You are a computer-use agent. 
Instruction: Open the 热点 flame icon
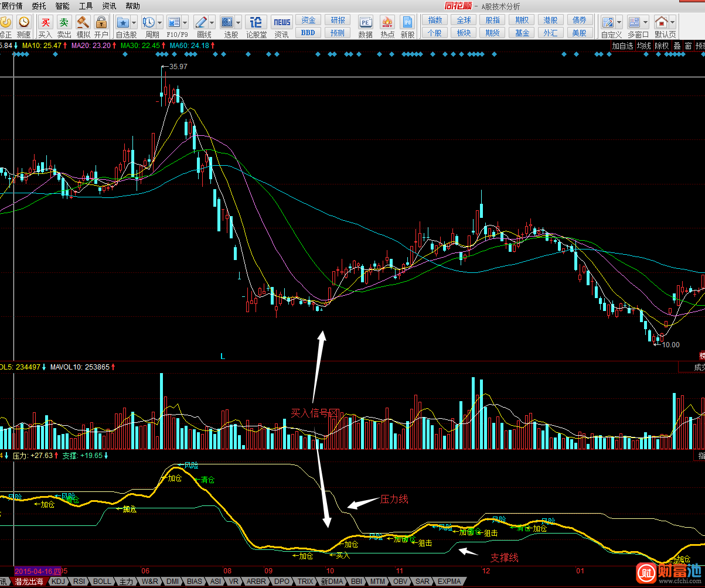pos(387,22)
